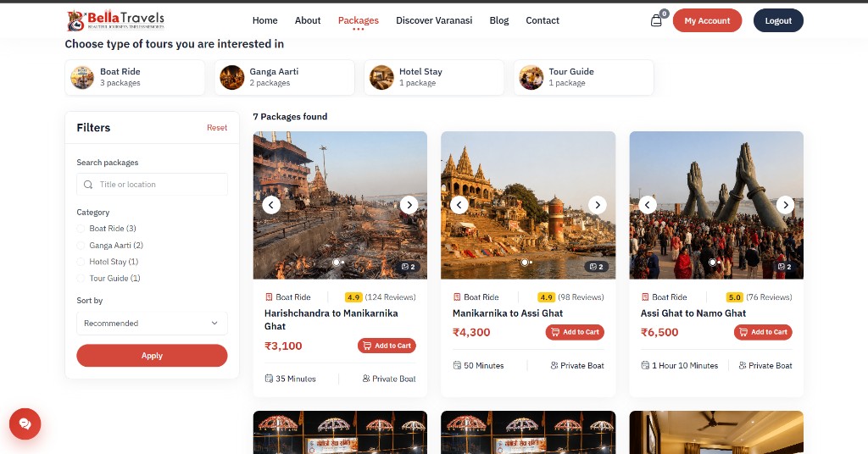
Task: Click the 35 Minutes duration icon
Action: point(269,379)
